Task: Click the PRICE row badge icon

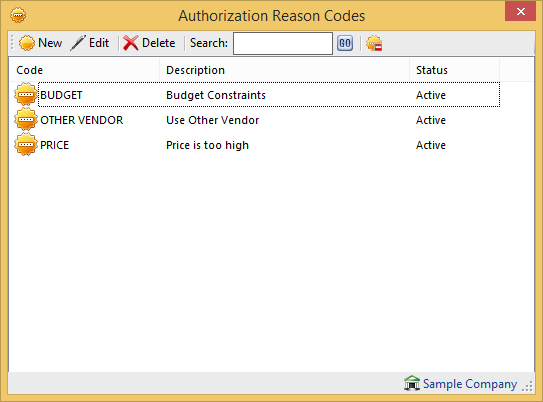Action: click(x=26, y=144)
